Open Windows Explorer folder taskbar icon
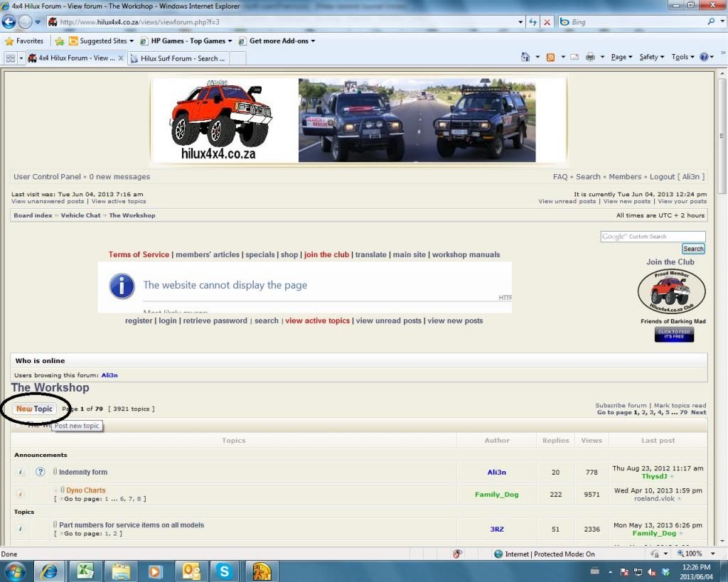This screenshot has width=728, height=582. 120,571
